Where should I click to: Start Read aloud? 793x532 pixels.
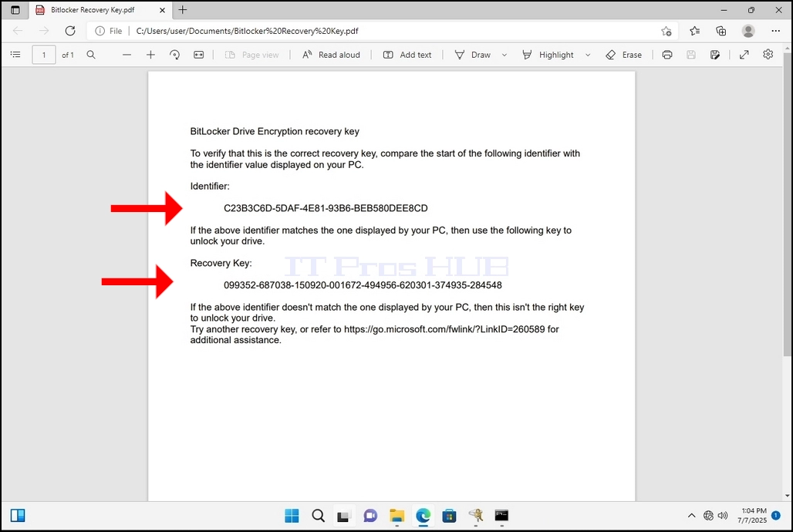[x=331, y=55]
